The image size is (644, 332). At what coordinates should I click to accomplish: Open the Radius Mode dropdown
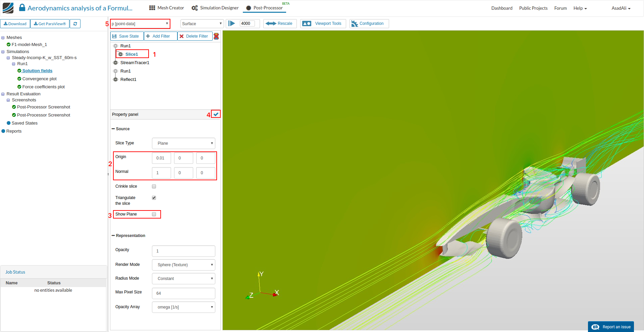pos(183,279)
